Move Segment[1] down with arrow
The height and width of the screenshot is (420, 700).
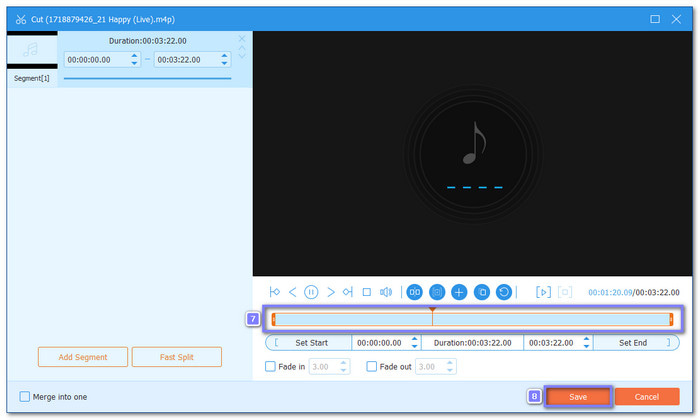(x=242, y=56)
